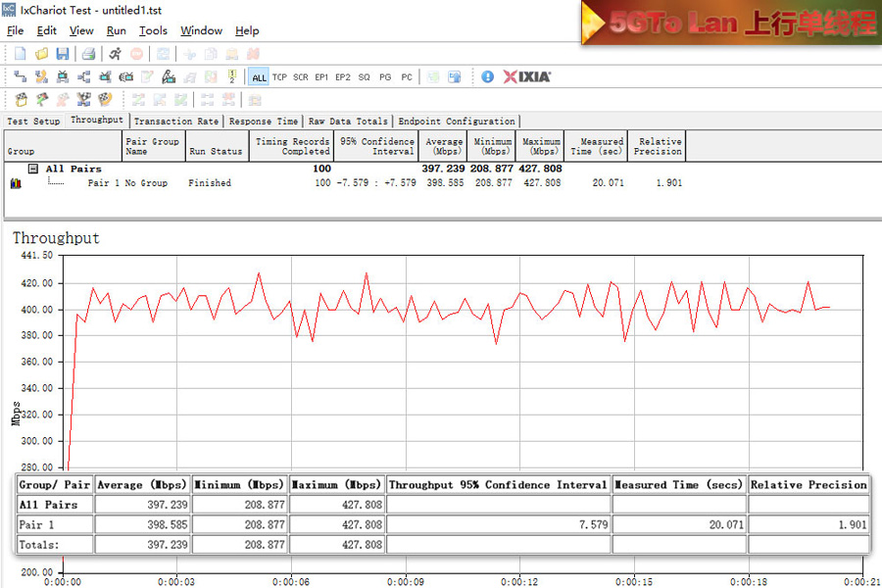This screenshot has width=882, height=588.
Task: Click the Print icon in toolbar
Action: pyautogui.click(x=88, y=54)
